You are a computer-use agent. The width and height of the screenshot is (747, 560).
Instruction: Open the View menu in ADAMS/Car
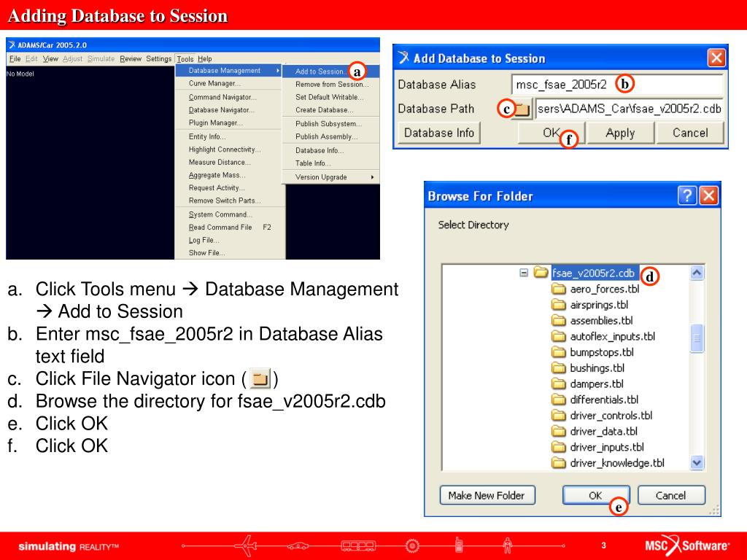pyautogui.click(x=50, y=58)
